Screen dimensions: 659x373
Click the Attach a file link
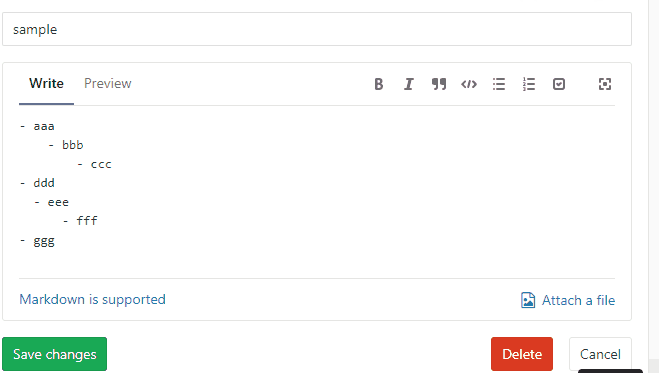[578, 300]
